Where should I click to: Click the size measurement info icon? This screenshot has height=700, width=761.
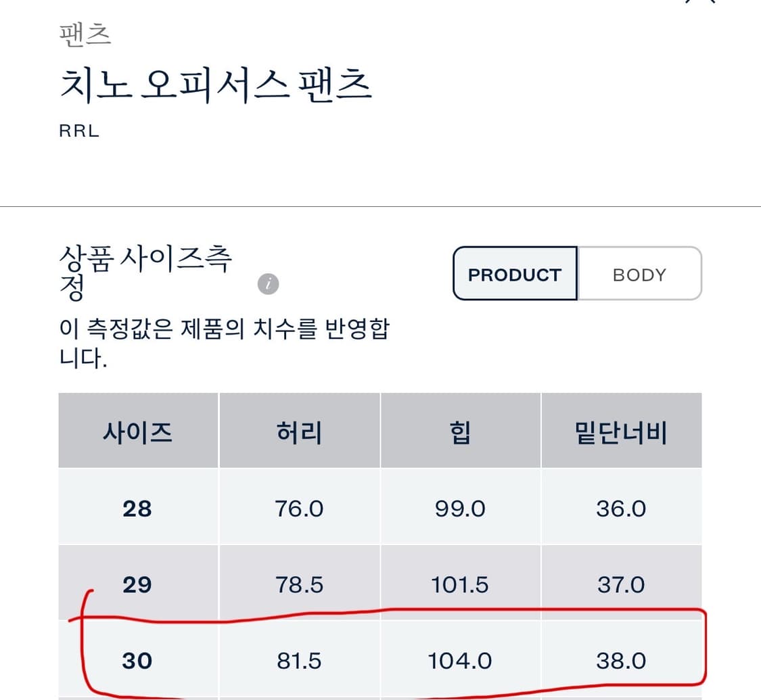point(268,284)
